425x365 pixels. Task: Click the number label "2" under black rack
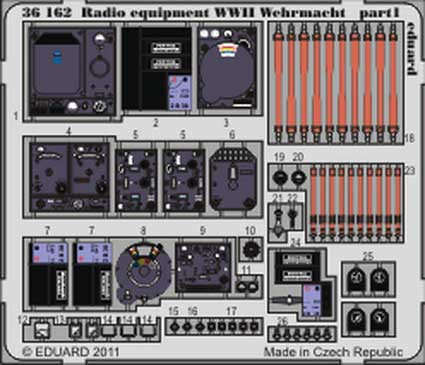(156, 123)
